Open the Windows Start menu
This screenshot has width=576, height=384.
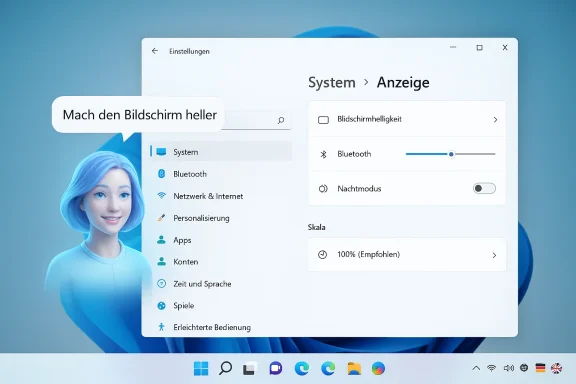[201, 368]
